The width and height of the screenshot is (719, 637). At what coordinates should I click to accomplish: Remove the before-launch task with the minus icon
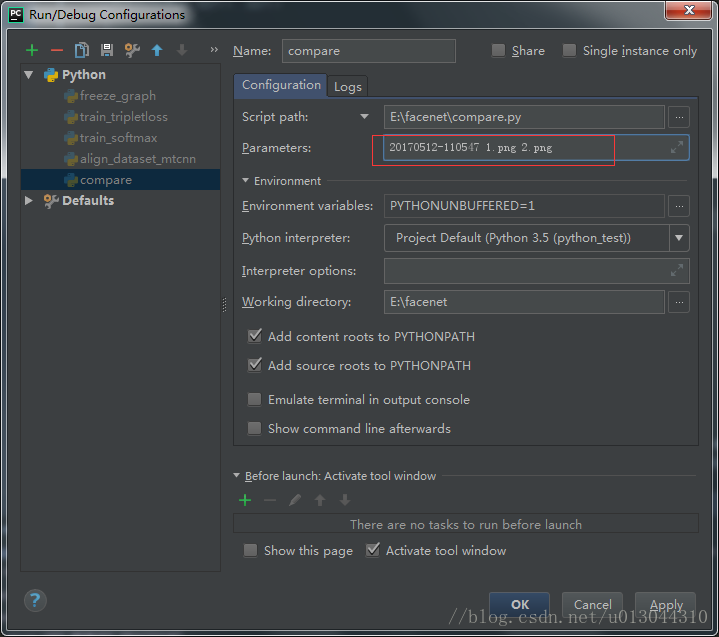click(270, 500)
